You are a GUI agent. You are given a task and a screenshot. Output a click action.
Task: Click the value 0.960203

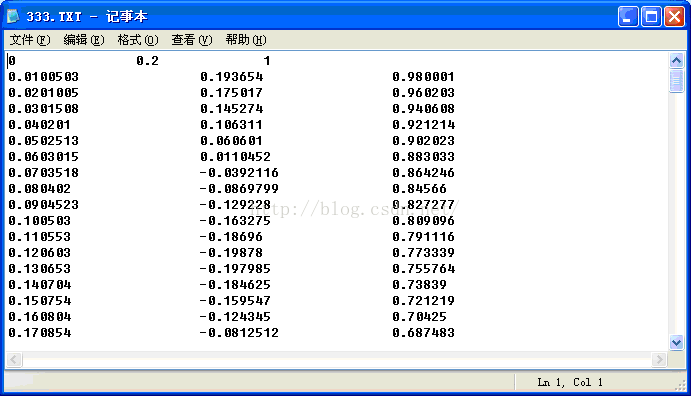click(424, 93)
